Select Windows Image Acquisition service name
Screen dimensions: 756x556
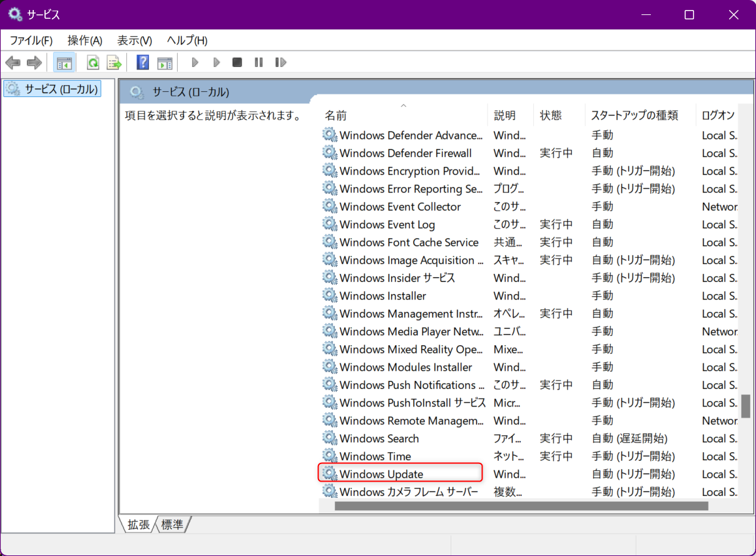[411, 260]
